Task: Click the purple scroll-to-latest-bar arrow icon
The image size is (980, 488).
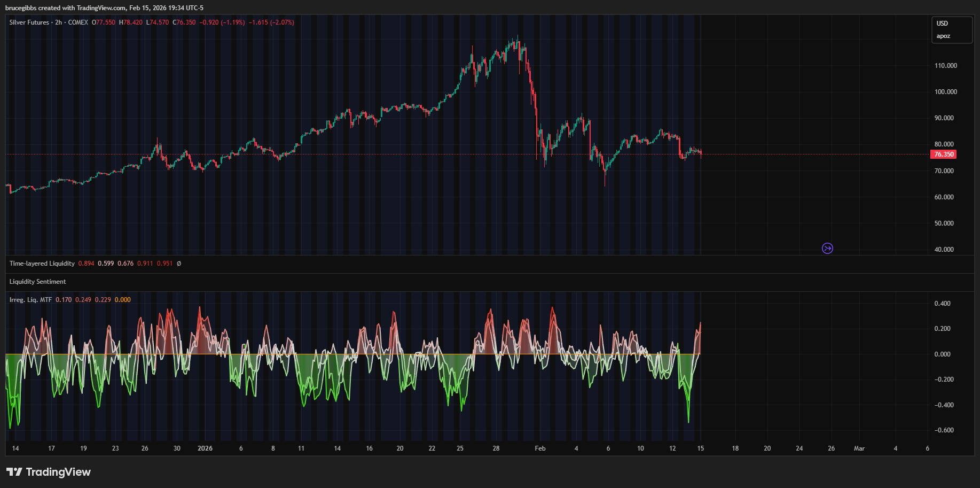Action: 827,249
